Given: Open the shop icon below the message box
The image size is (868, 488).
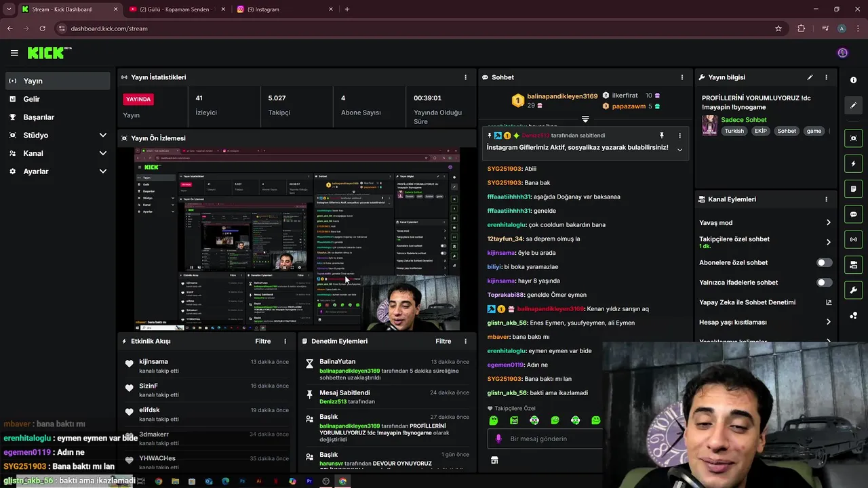Looking at the screenshot, I should tap(494, 460).
